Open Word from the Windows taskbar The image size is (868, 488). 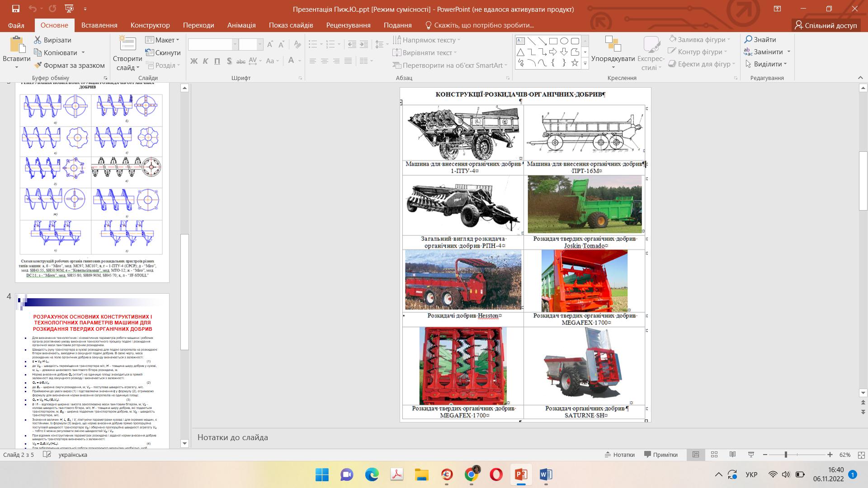pyautogui.click(x=546, y=474)
